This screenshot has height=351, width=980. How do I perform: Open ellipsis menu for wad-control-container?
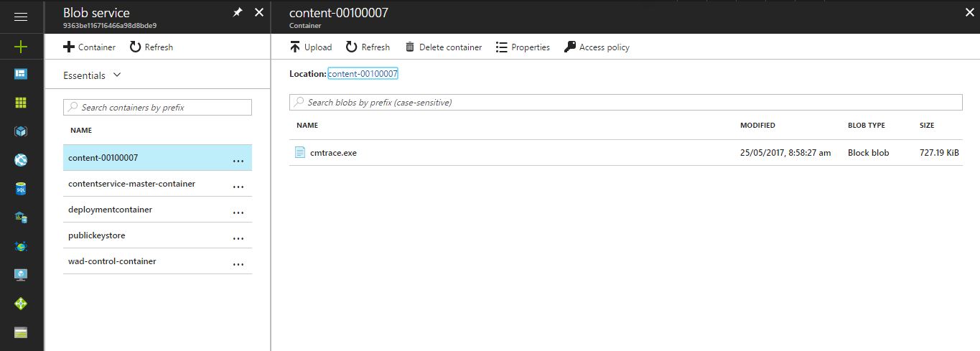tap(238, 264)
